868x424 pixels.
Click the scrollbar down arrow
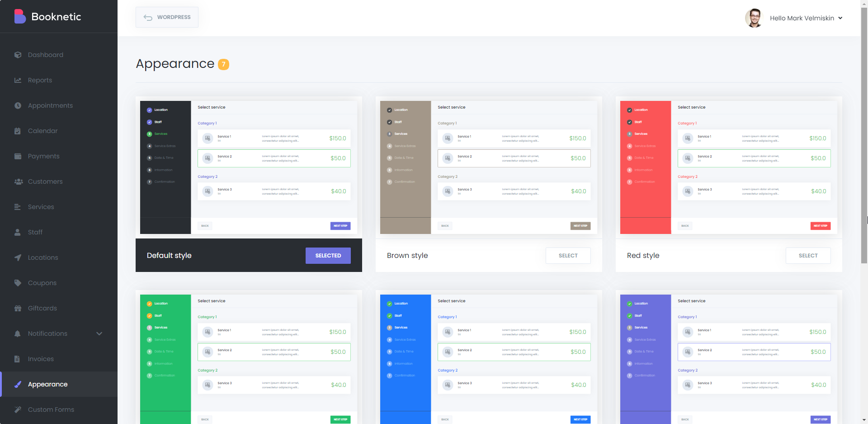[864, 420]
